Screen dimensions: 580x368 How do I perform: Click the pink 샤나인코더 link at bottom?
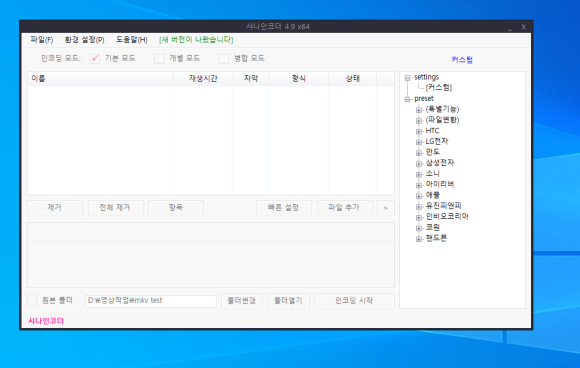46,321
